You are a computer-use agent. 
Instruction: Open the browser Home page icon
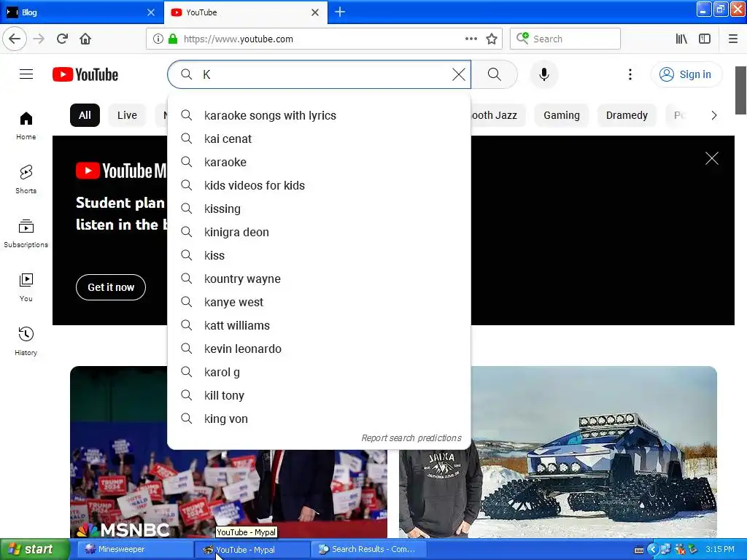click(85, 39)
